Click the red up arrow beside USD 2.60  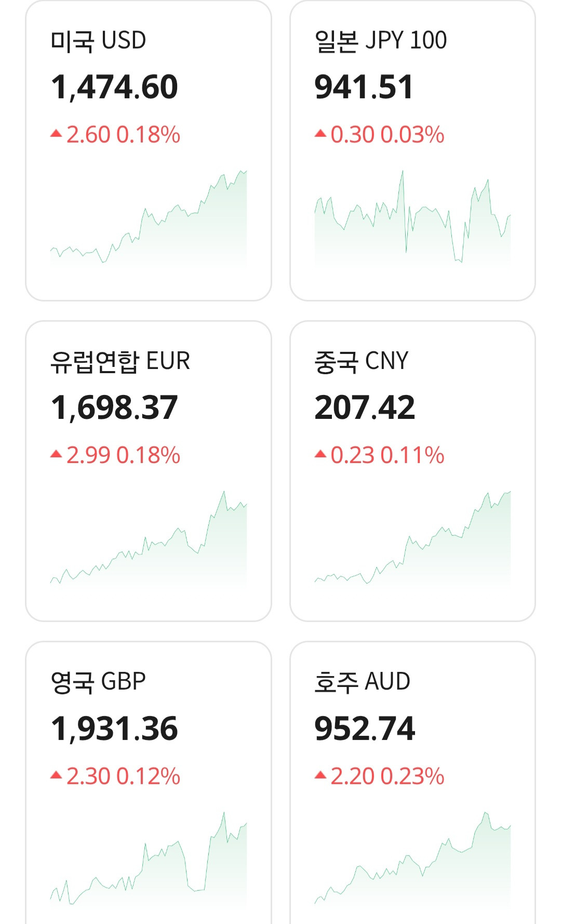tap(56, 134)
